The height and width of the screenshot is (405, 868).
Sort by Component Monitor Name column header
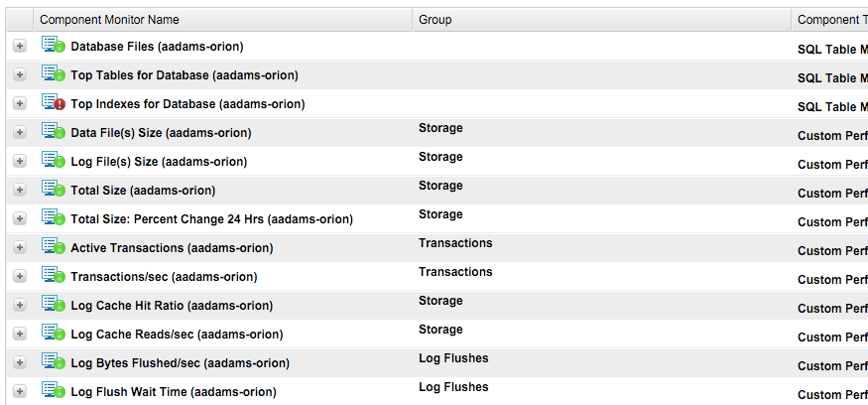(109, 20)
